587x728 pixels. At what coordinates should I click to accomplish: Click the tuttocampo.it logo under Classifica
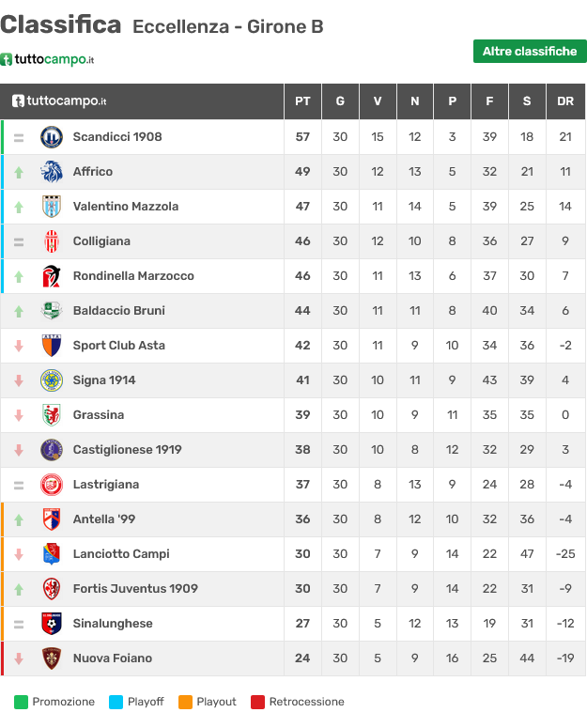(x=47, y=59)
